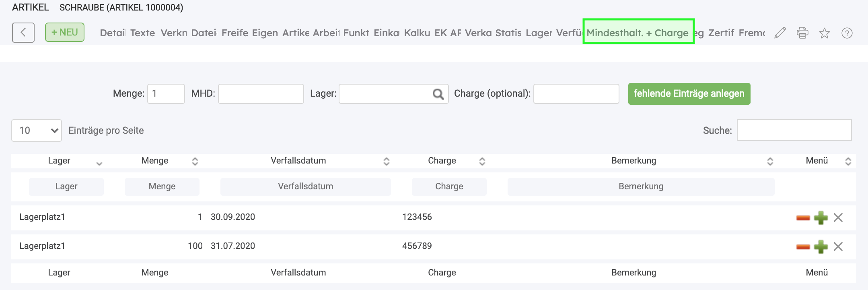The height and width of the screenshot is (290, 868).
Task: Click green plus icon for charge 123456
Action: point(821,218)
